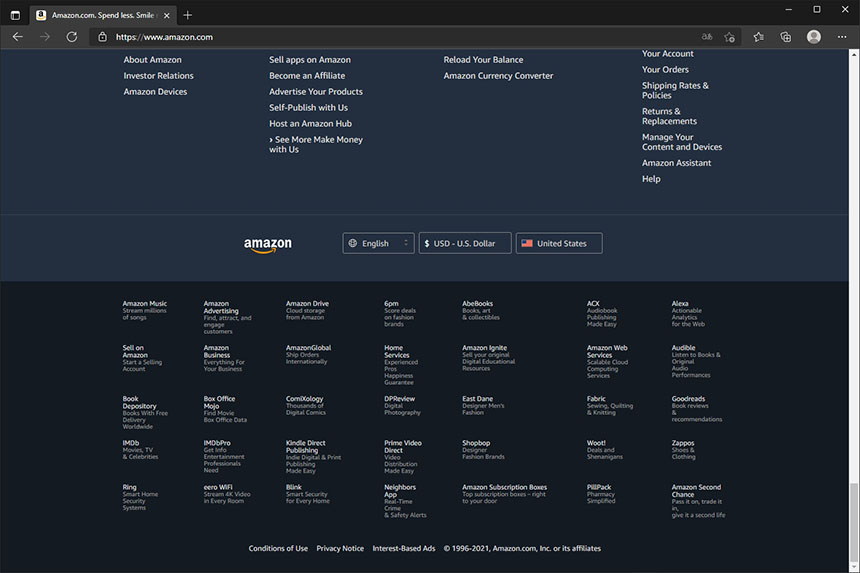
Task: Open Investor Relations link
Action: (159, 76)
